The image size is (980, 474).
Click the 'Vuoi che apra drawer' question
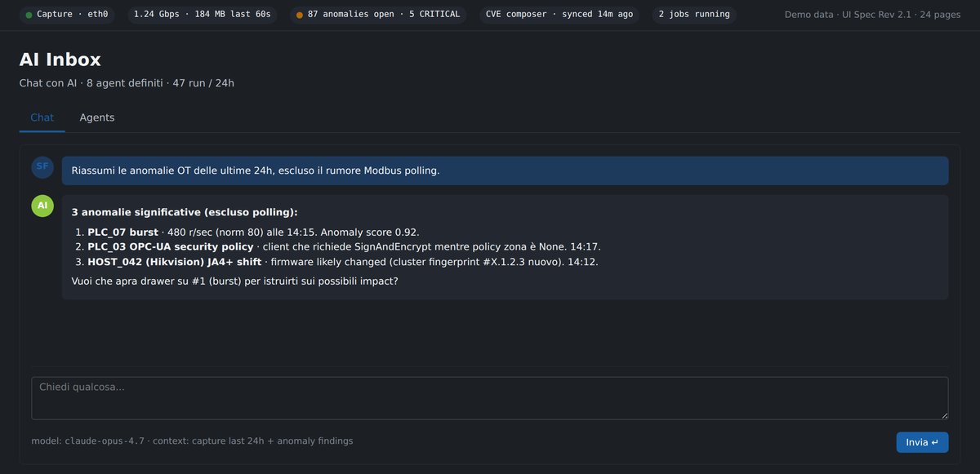[x=235, y=281]
